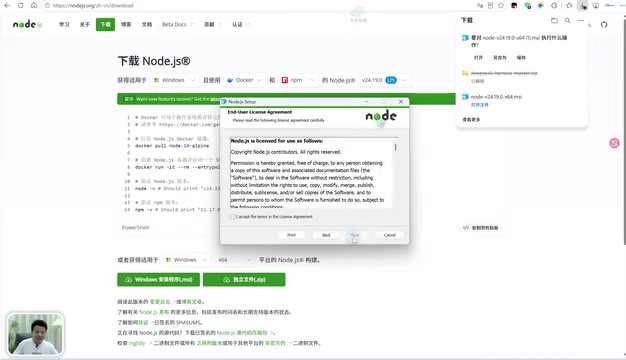Click the green new features banner
The height and width of the screenshot is (360, 626).
coord(286,99)
